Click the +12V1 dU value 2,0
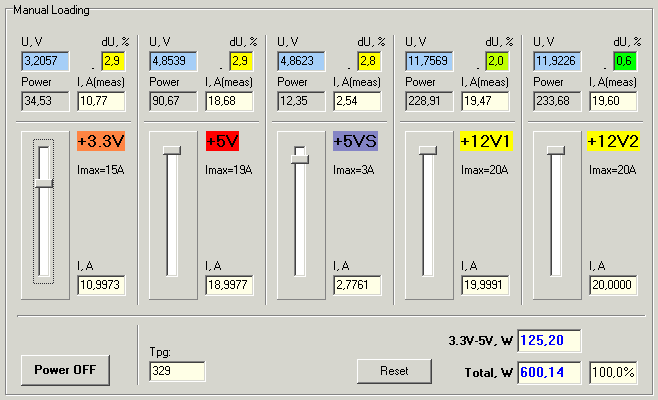Screen dimensions: 658x400 coord(497,61)
